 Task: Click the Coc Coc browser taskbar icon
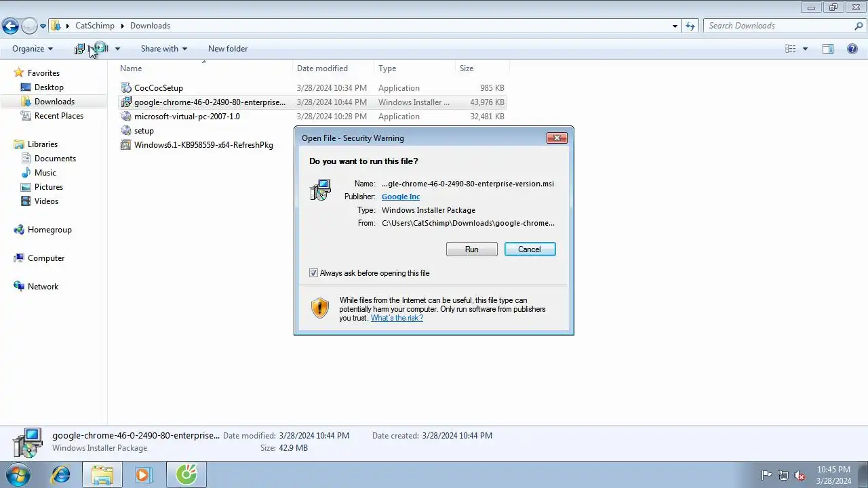(x=186, y=474)
